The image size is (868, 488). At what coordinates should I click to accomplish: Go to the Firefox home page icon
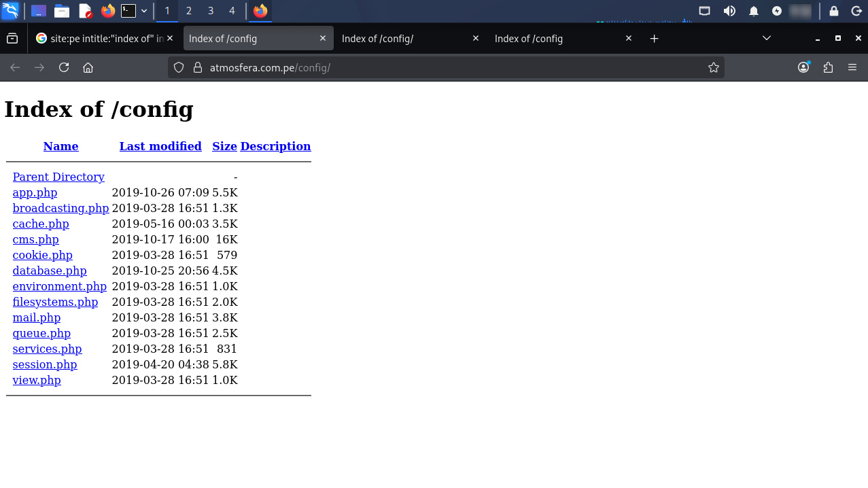[x=88, y=67]
